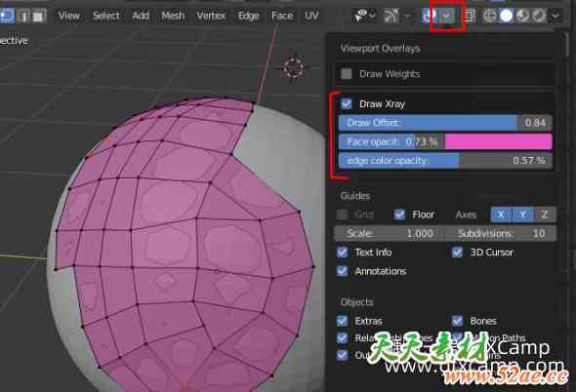Click the 3D cursor in the viewport
The image size is (576, 392).
pyautogui.click(x=293, y=67)
